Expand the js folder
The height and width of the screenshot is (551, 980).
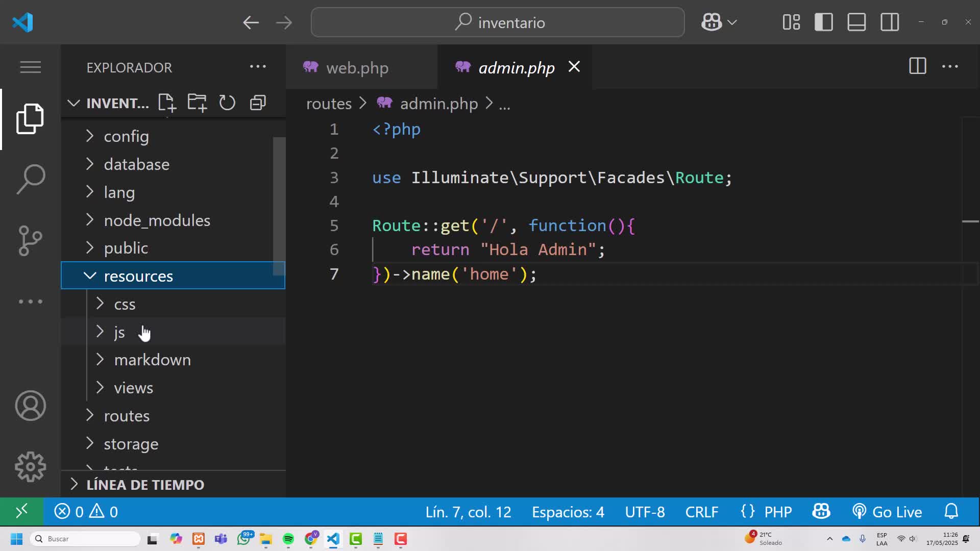[173, 332]
